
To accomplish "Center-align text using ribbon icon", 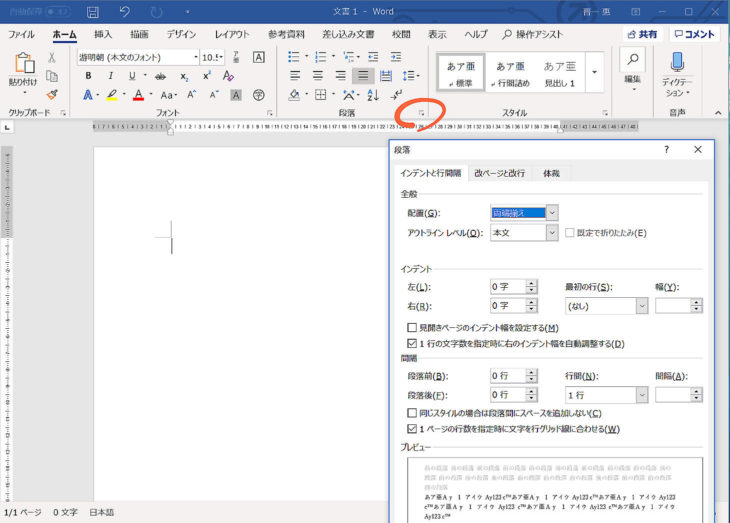I will (x=317, y=76).
